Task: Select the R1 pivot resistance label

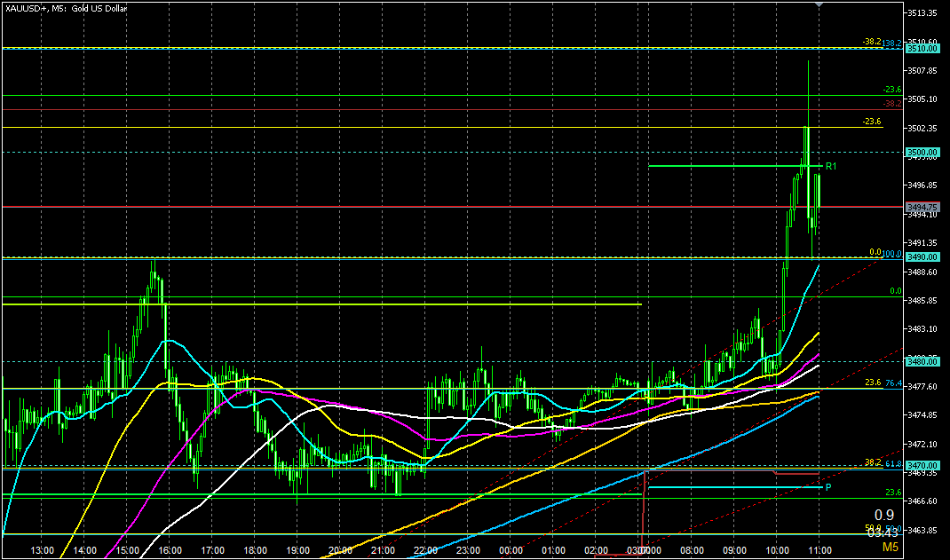Action: coord(831,166)
